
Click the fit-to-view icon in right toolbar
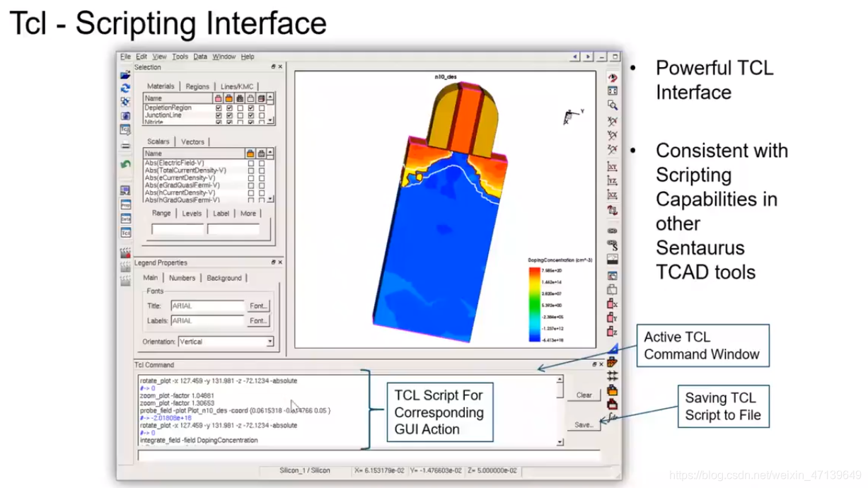[x=613, y=91]
